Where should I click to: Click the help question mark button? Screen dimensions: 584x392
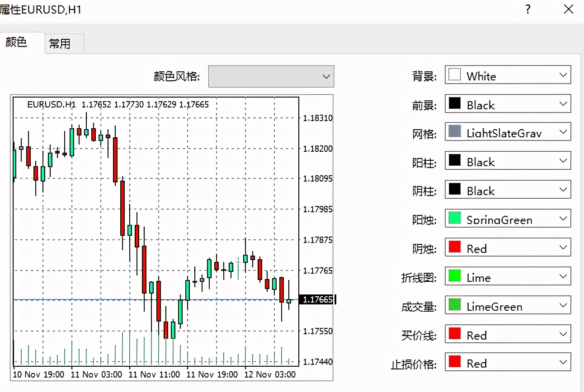(x=528, y=9)
